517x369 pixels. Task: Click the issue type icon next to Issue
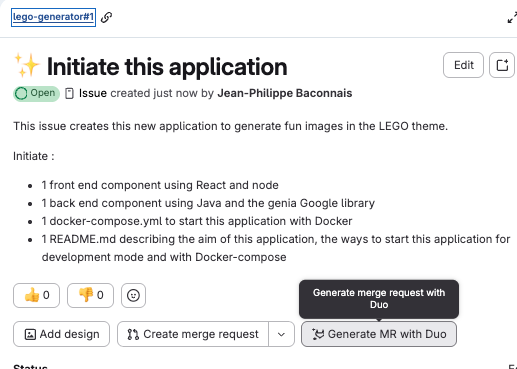pyautogui.click(x=69, y=93)
